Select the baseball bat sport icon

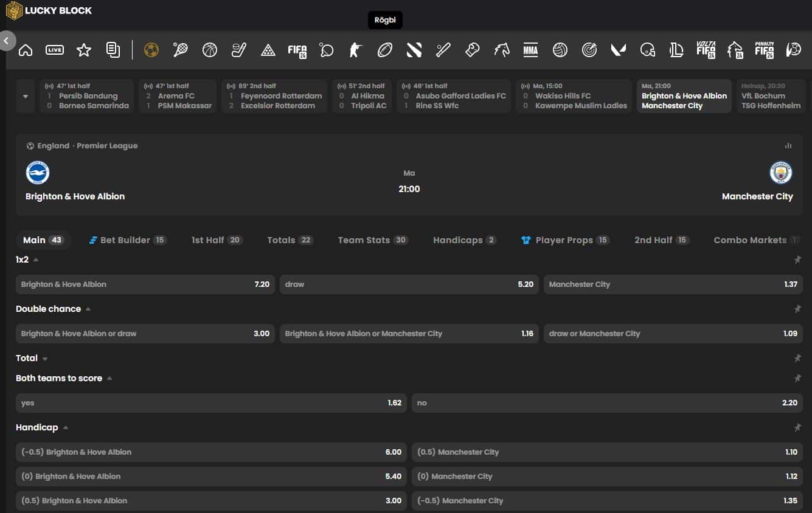[443, 50]
